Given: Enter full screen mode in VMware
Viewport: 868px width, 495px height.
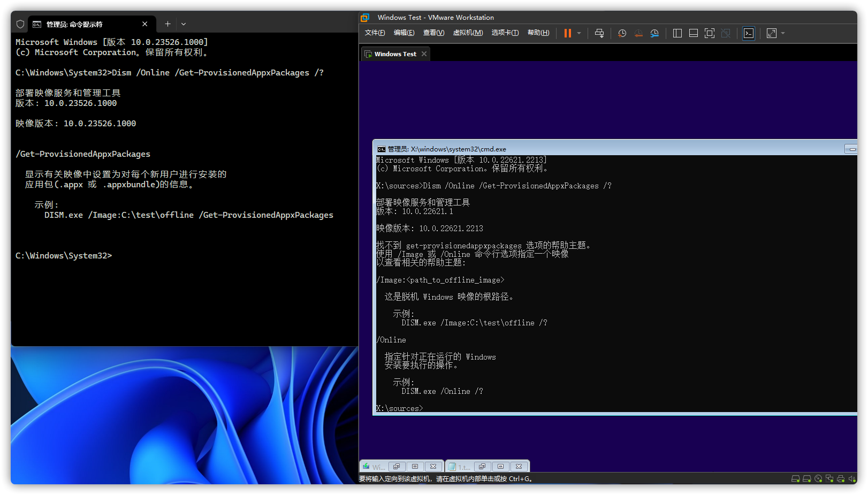Looking at the screenshot, I should [x=709, y=33].
